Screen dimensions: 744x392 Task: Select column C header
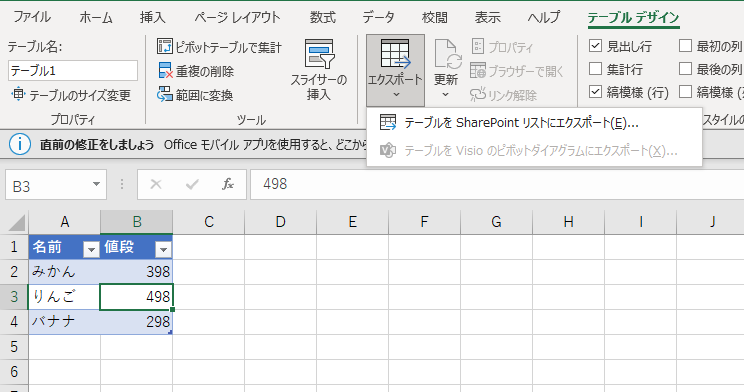(209, 222)
